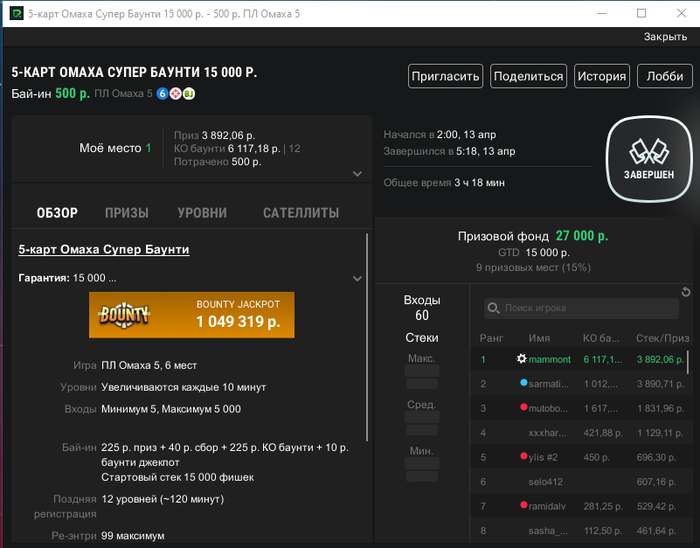Click the Поделиться button
This screenshot has width=700, height=548.
pos(528,76)
